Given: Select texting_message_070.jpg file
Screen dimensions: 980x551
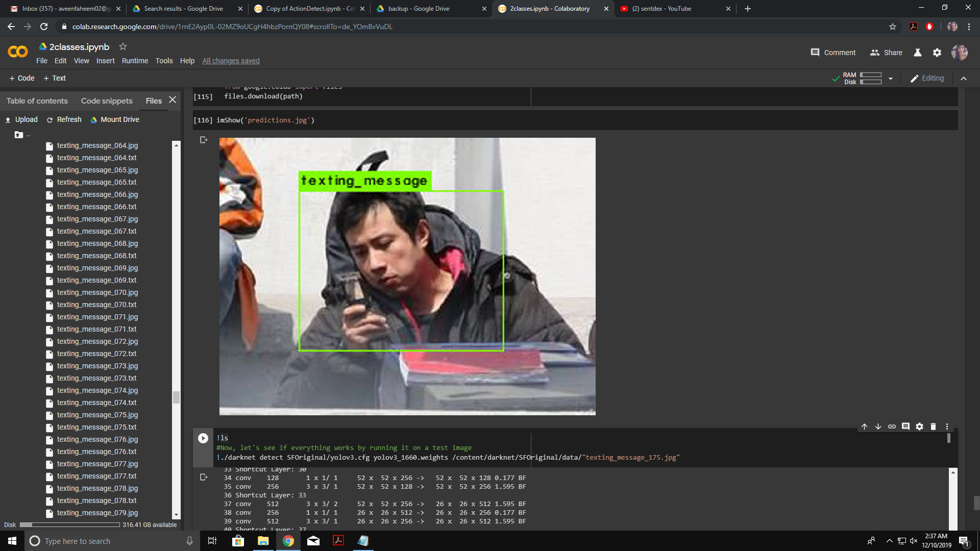Looking at the screenshot, I should [97, 292].
